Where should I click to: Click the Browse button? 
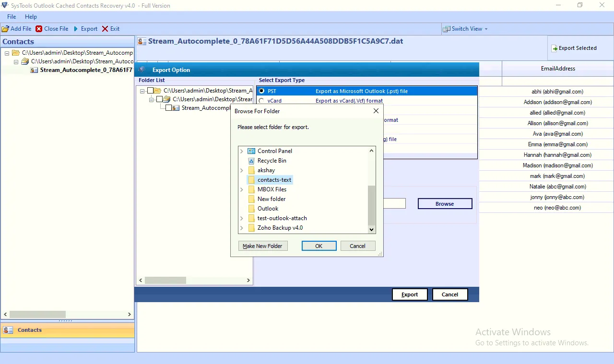coord(445,203)
